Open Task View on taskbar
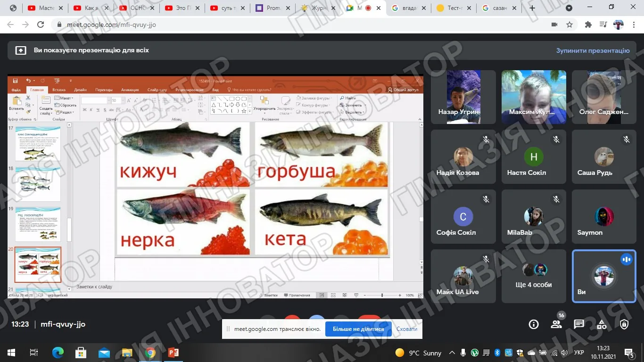644x362 pixels. pyautogui.click(x=34, y=353)
